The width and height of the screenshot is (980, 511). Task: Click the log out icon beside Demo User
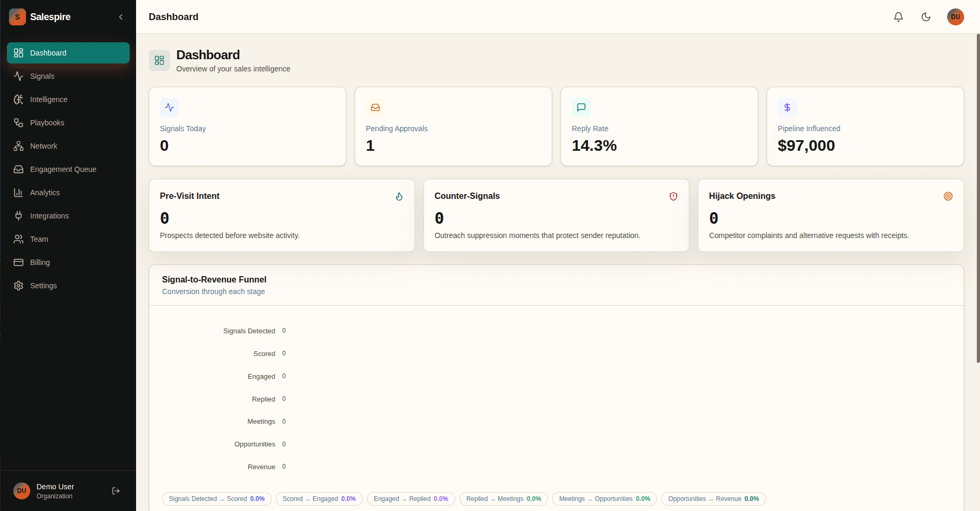click(116, 491)
